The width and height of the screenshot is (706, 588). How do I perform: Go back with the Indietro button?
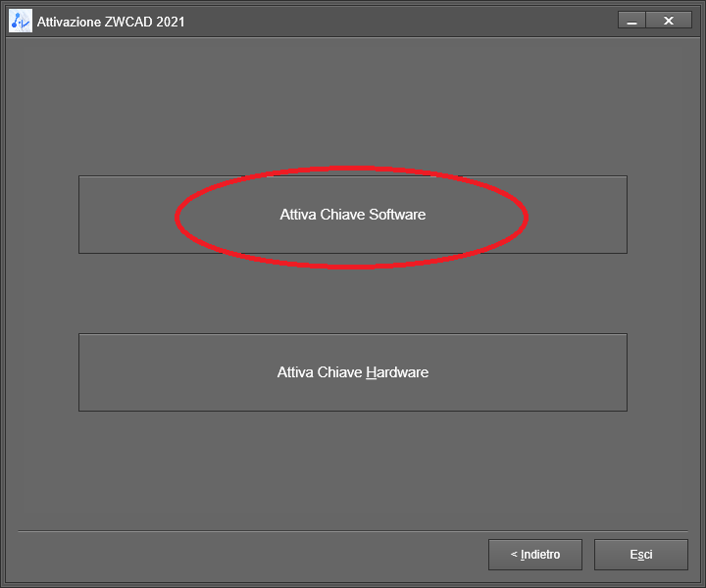535,555
